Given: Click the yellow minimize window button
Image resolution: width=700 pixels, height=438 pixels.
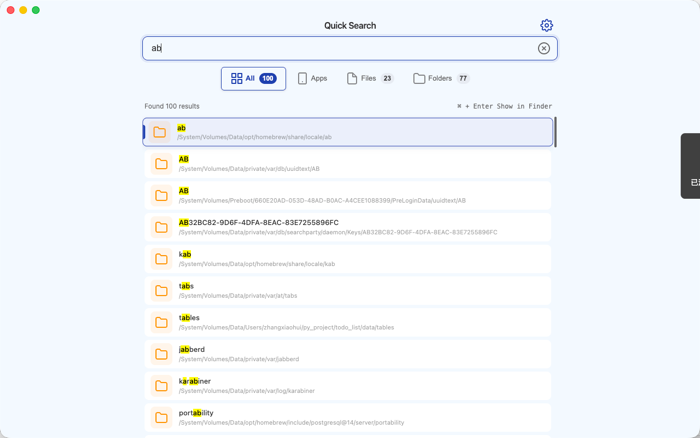Looking at the screenshot, I should [x=23, y=10].
